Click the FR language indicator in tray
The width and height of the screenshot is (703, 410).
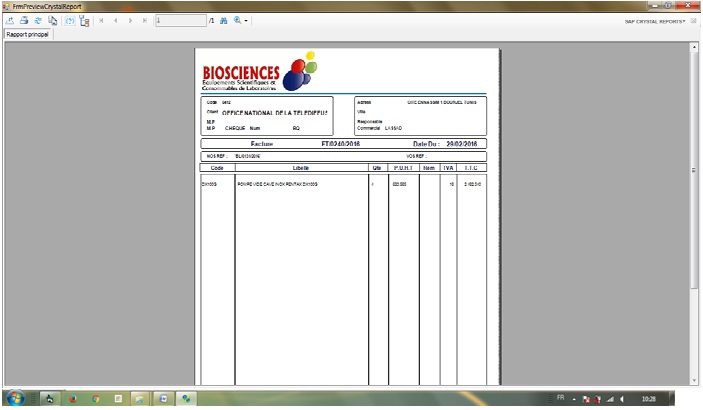click(560, 398)
